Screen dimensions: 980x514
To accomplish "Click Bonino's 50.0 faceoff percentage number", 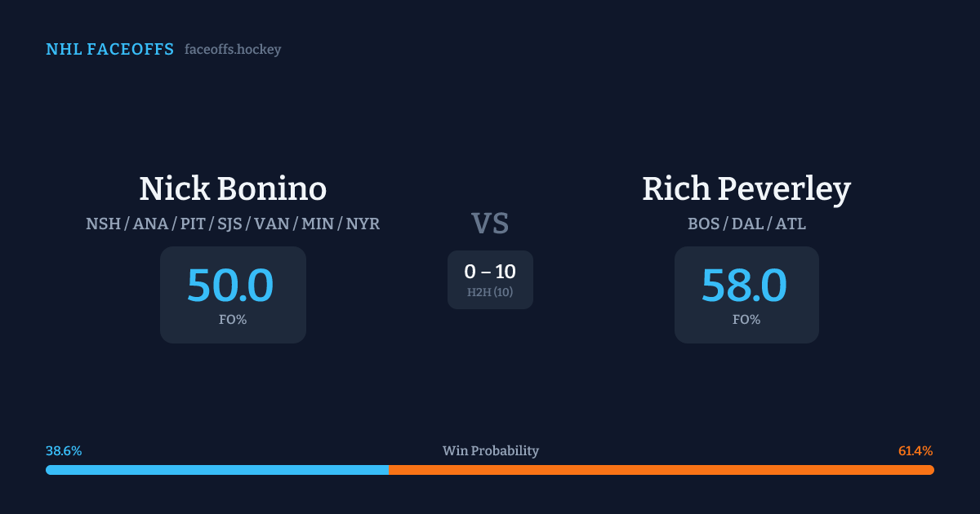I will point(230,286).
